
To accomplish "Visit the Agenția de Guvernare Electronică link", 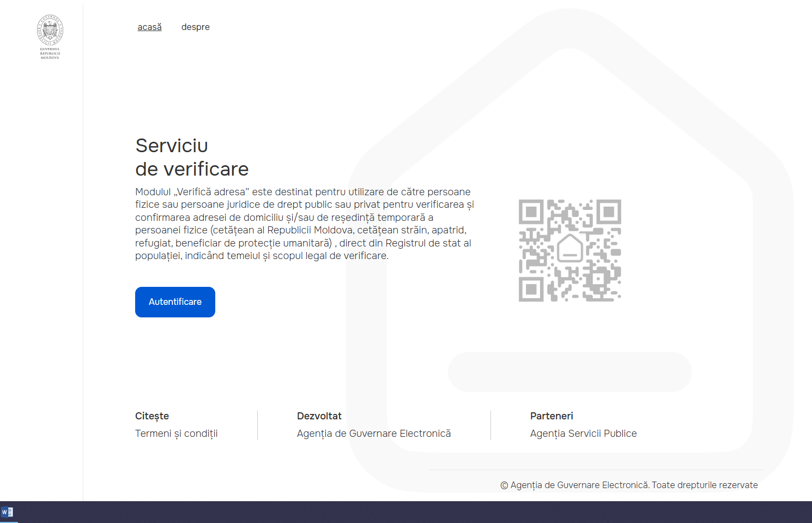I will click(374, 434).
